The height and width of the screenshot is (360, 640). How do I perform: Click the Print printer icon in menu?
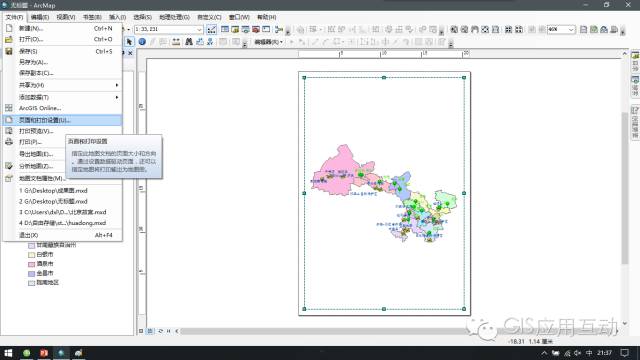coord(9,142)
